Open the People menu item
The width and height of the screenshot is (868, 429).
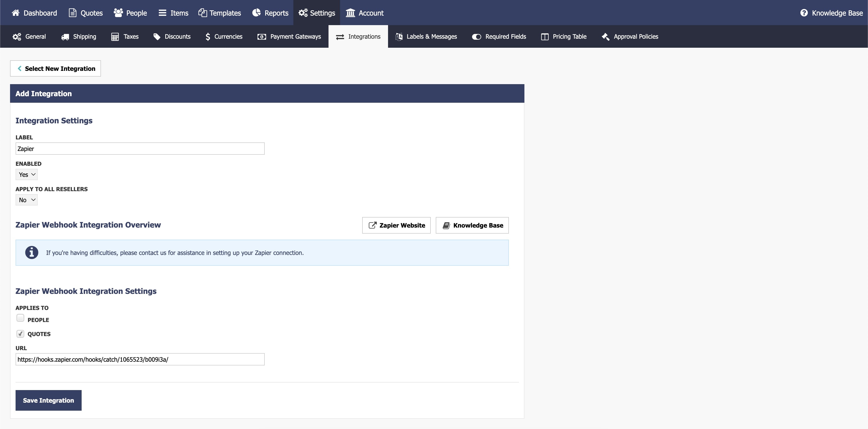[130, 13]
